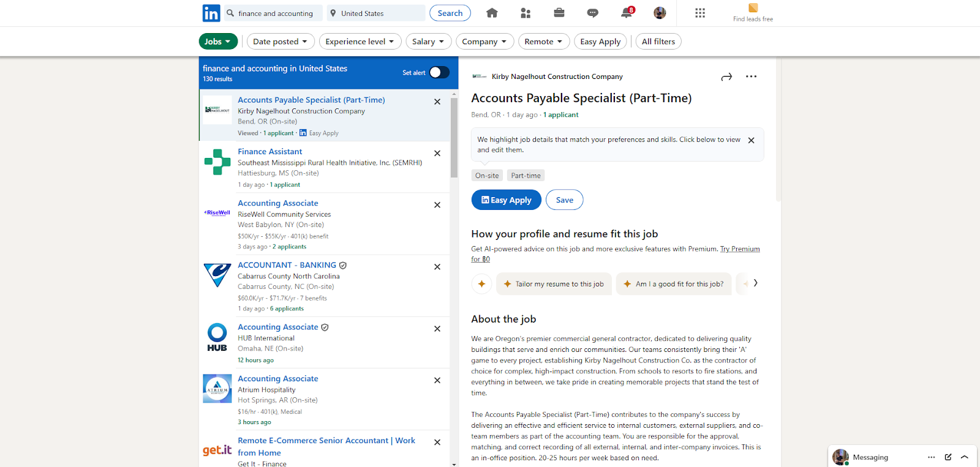This screenshot has width=980, height=467.
Task: Compose a new message icon
Action: [948, 457]
